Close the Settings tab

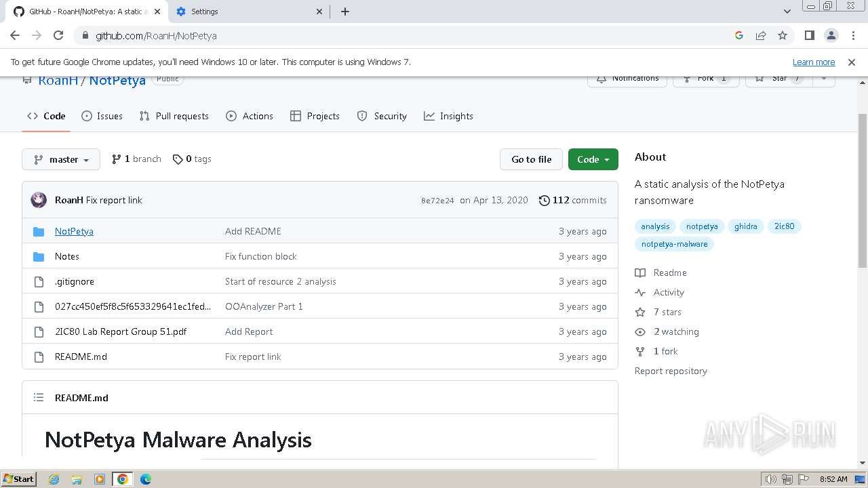[x=320, y=12]
